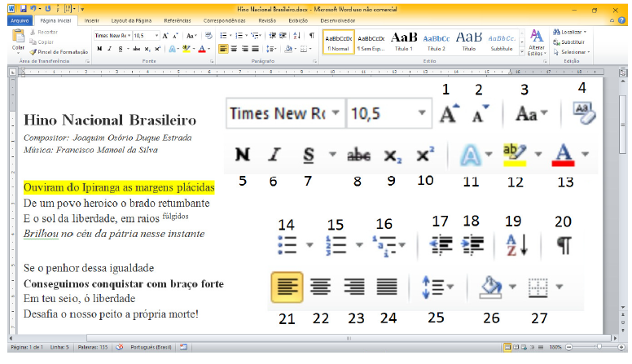Click the Colar paste icon in the ribbon
Image resolution: width=632 pixels, height=364 pixels.
pyautogui.click(x=18, y=37)
